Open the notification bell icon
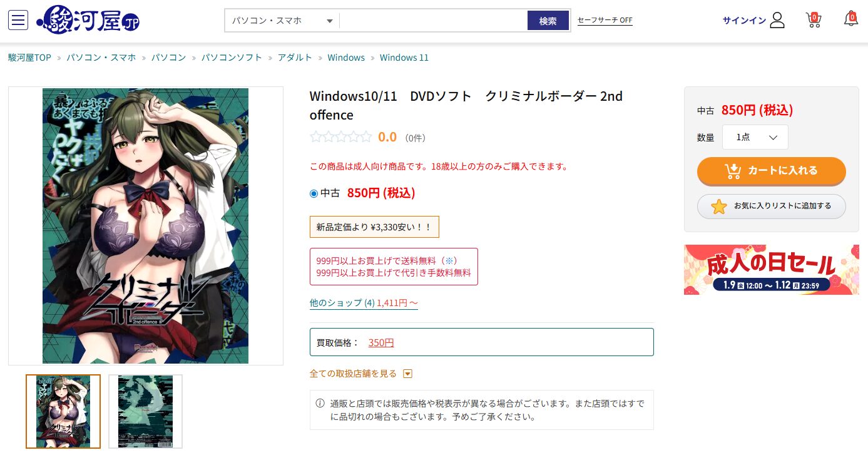Viewport: 868px width, 460px height. point(850,19)
